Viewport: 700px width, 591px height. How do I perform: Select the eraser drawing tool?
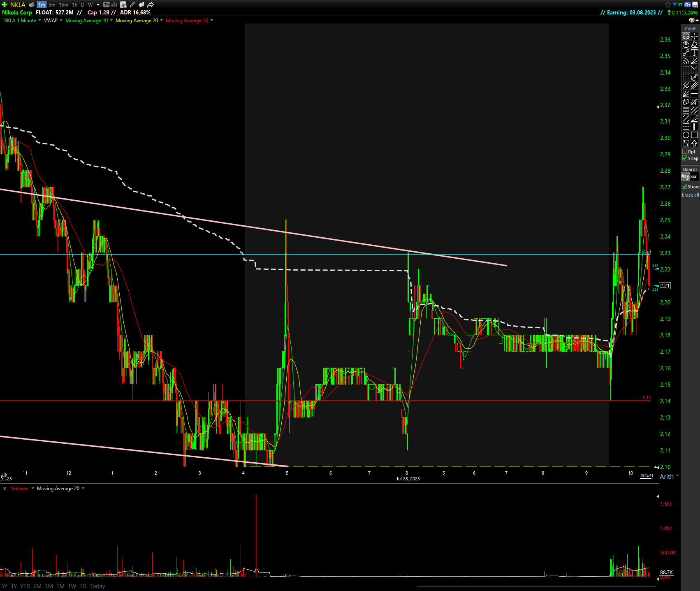694,44
